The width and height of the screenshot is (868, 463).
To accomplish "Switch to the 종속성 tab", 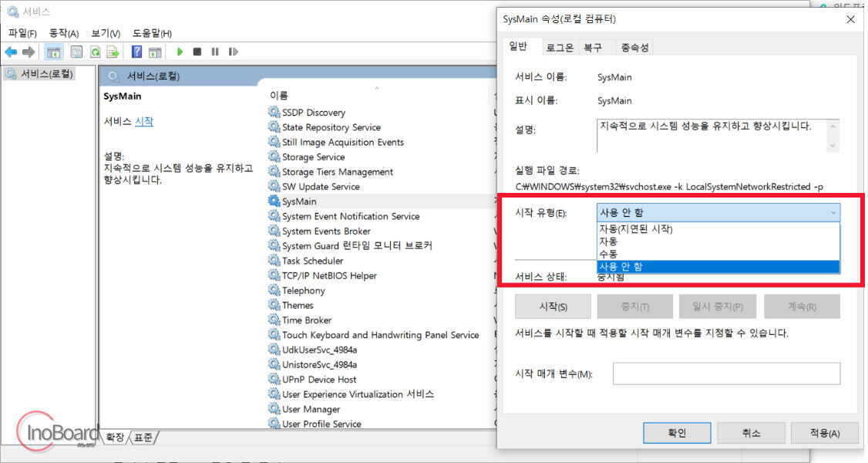I will pos(634,48).
